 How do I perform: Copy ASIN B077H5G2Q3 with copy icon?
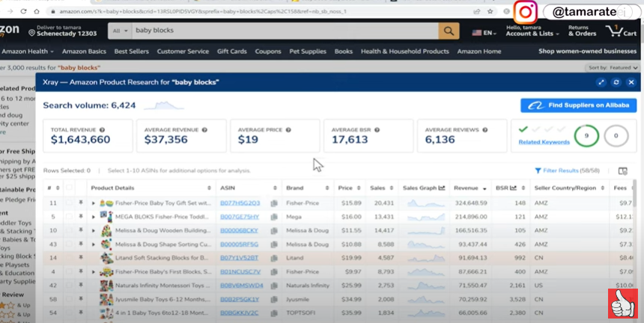click(x=274, y=203)
